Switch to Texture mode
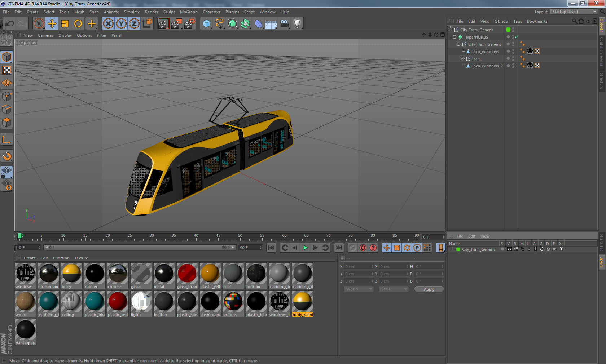Image resolution: width=606 pixels, height=364 pixels. 7,70
